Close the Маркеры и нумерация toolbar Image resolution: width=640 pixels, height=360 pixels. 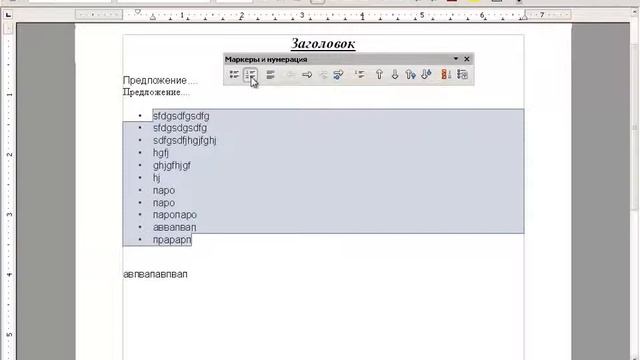(x=467, y=59)
